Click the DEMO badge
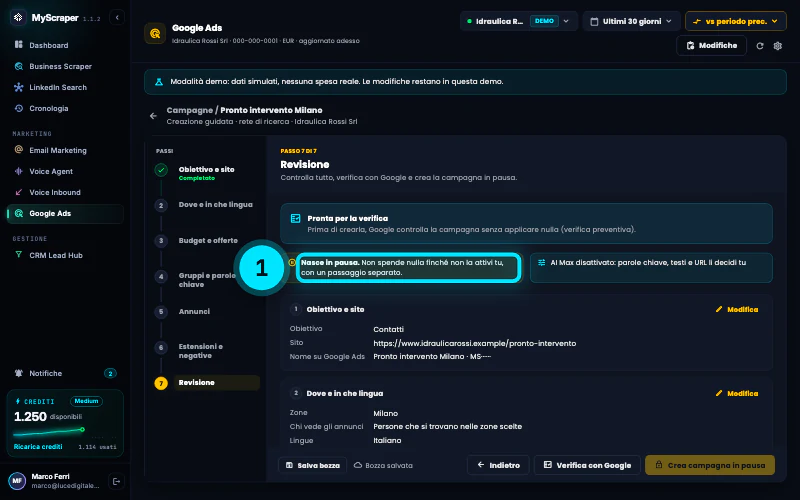800x500 pixels. (544, 21)
